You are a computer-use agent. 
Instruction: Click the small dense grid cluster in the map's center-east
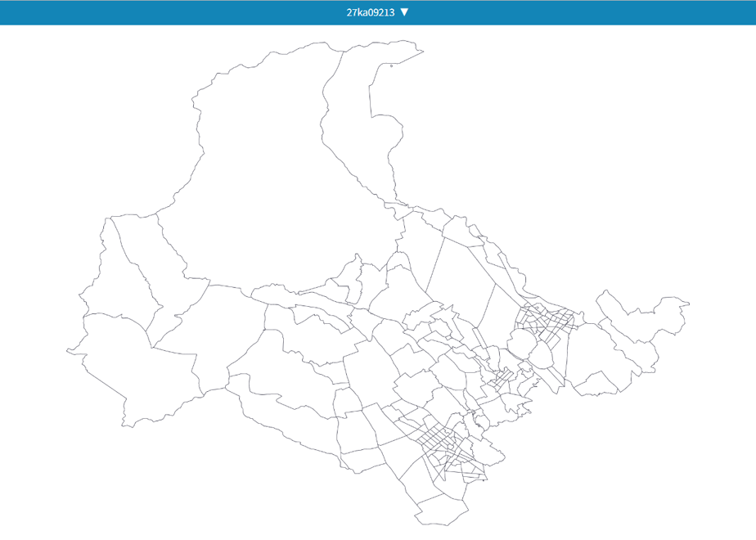click(502, 377)
